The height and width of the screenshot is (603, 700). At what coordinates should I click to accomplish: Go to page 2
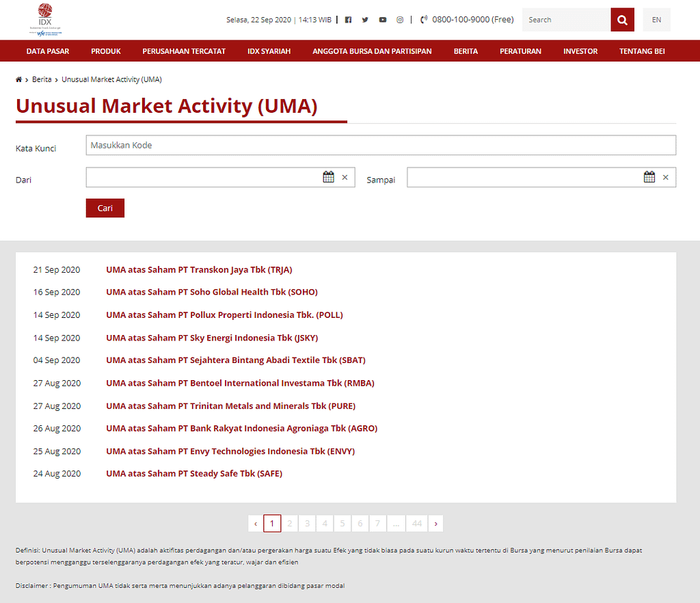coord(290,524)
